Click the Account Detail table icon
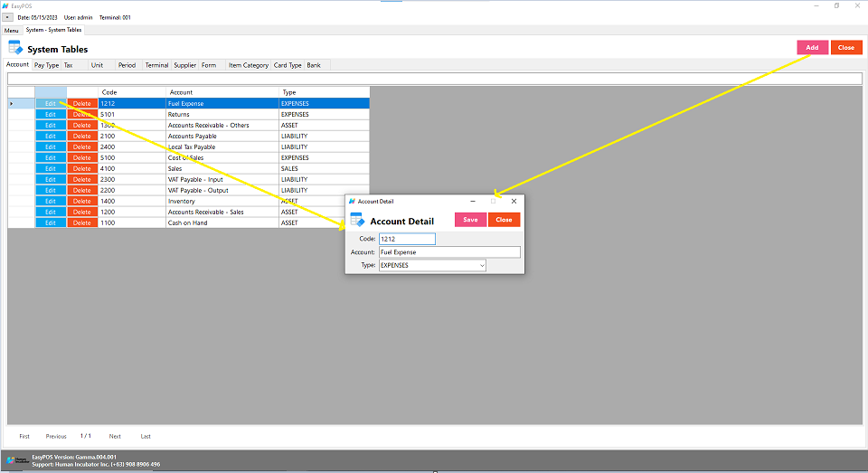Screen dimensions: 868x473 pos(357,220)
